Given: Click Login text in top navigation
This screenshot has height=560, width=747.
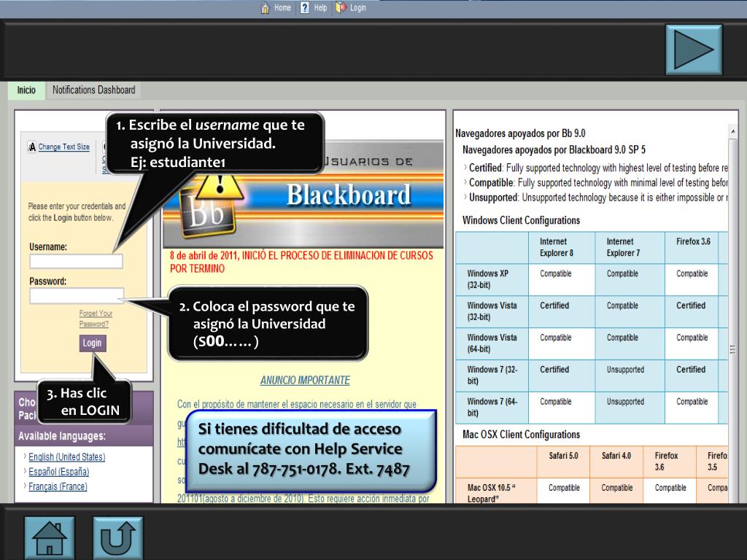Looking at the screenshot, I should click(x=357, y=7).
